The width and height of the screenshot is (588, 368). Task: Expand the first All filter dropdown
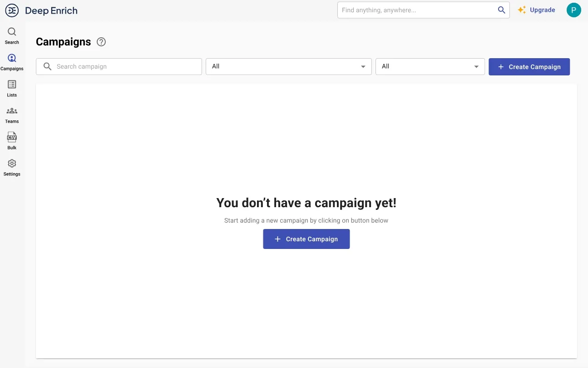[x=288, y=66]
